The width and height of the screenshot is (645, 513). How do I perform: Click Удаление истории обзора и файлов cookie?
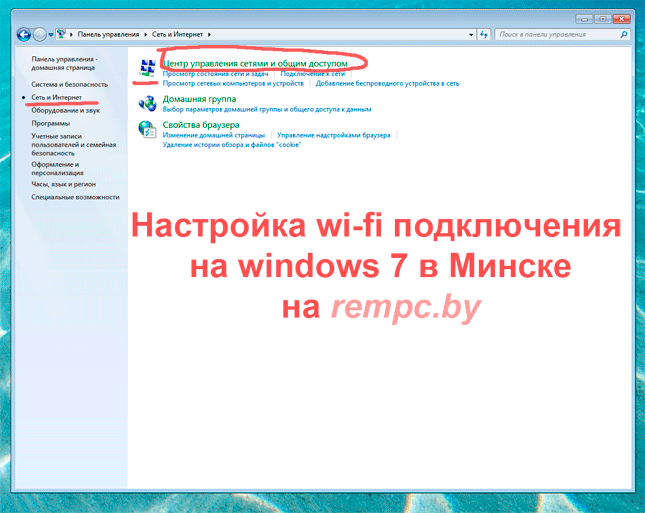pyautogui.click(x=232, y=145)
